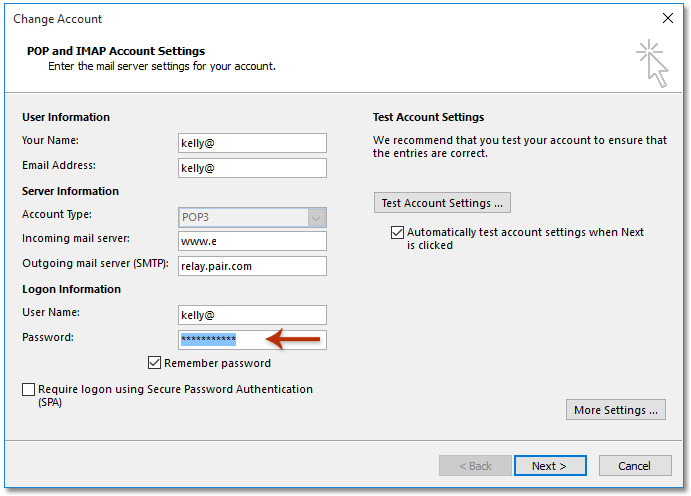
Task: Uncheck Automatically test account settings option
Action: click(397, 232)
